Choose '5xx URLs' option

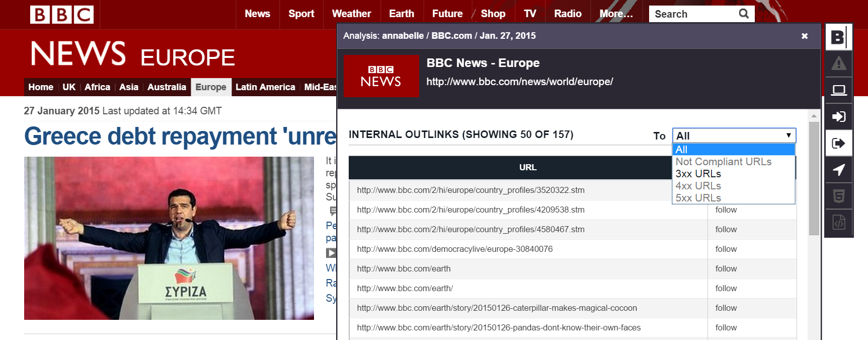click(x=733, y=198)
